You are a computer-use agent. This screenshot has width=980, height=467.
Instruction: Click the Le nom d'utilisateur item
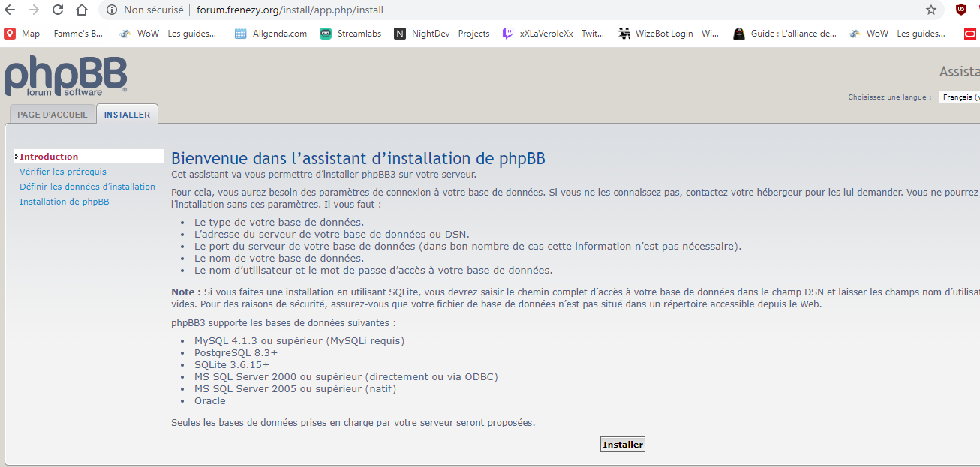click(x=373, y=270)
